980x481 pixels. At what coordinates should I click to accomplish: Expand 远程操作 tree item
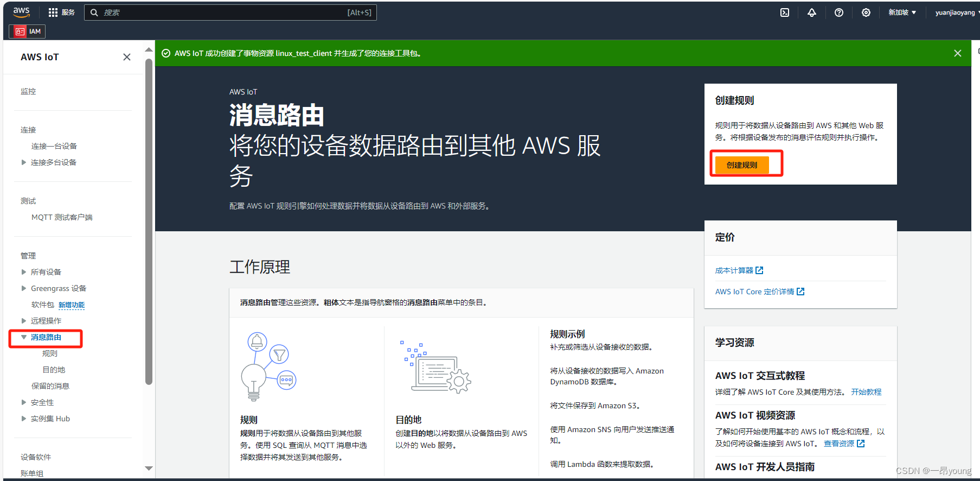tap(24, 321)
